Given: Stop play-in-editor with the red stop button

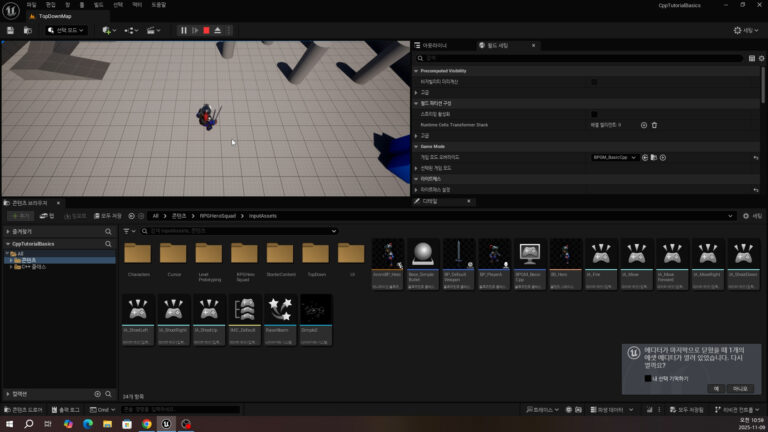Looking at the screenshot, I should coord(206,31).
